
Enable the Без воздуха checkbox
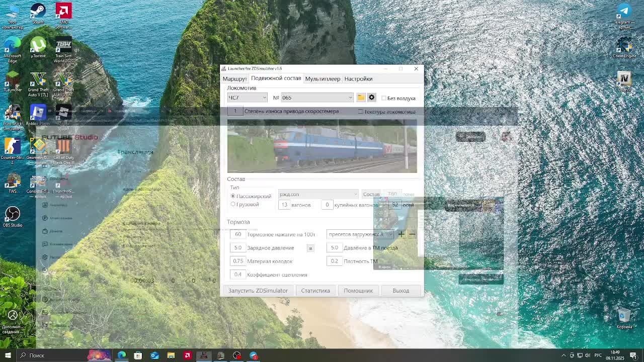[x=384, y=98]
